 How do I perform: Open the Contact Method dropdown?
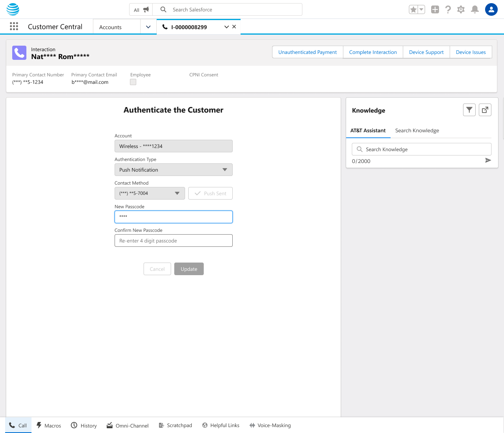150,193
